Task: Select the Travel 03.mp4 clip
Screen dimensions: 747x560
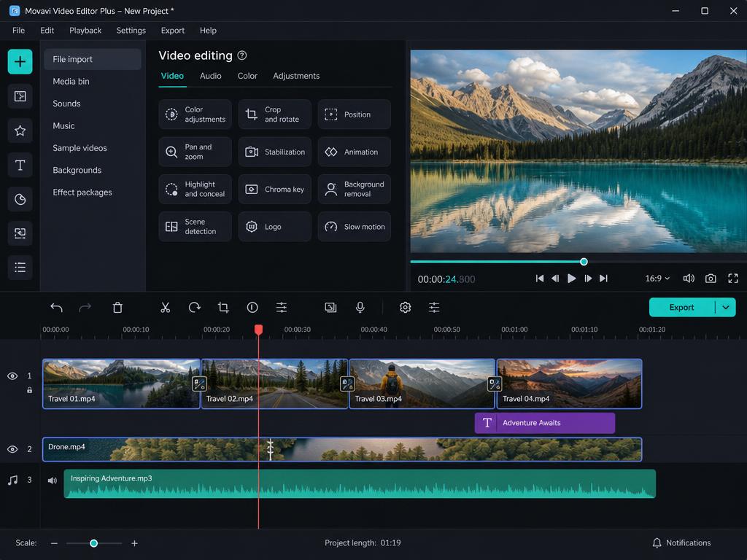Action: (x=422, y=384)
